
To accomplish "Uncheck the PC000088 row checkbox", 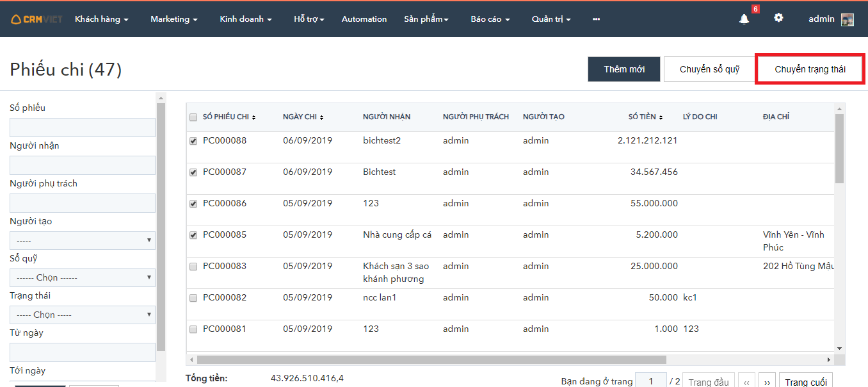I will pyautogui.click(x=193, y=141).
